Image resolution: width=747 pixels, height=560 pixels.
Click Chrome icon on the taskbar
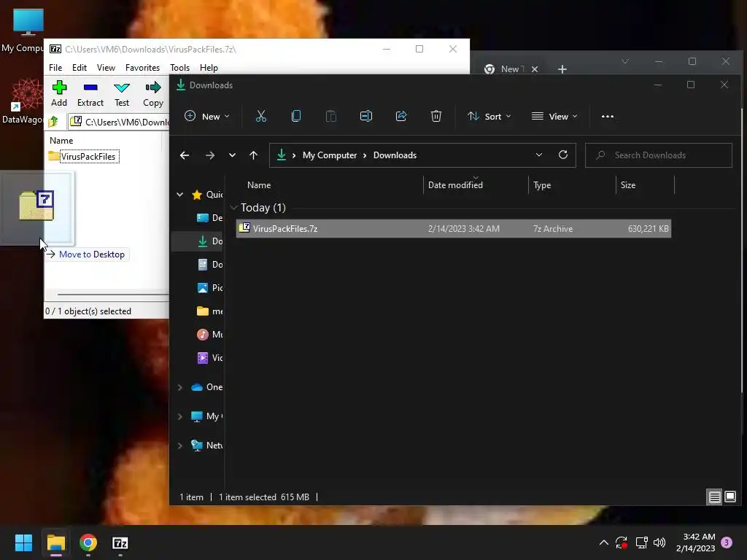point(88,542)
